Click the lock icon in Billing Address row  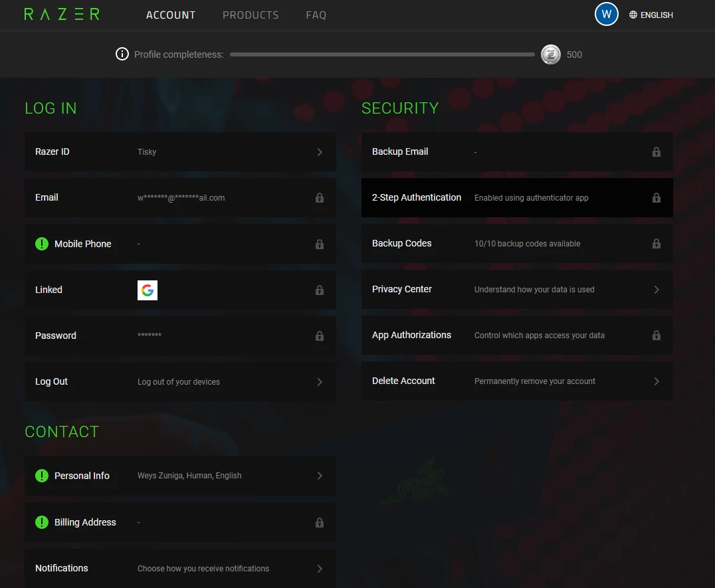320,522
